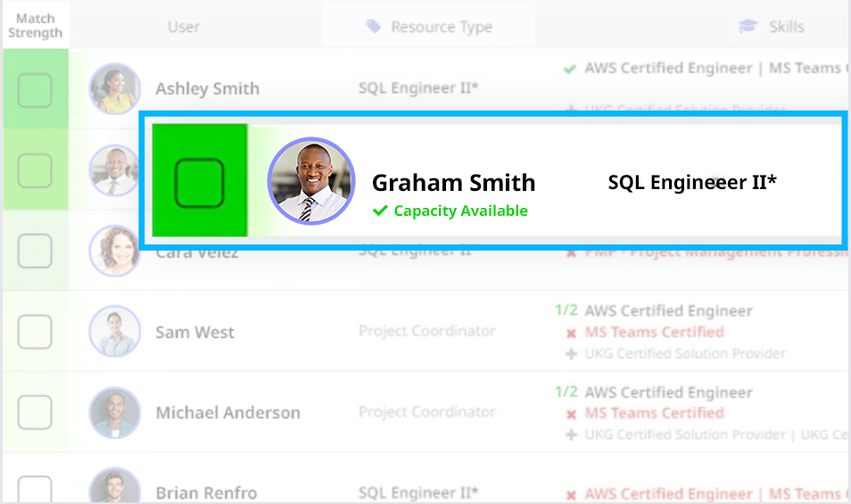Tick the checkbox for Brian Renfro

tap(35, 490)
